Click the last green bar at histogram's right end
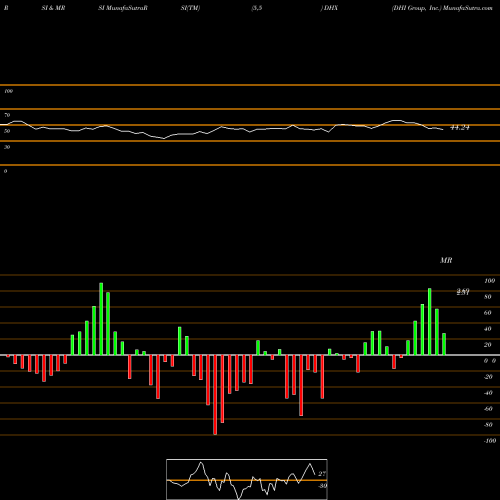The height and width of the screenshot is (500, 500). click(444, 344)
